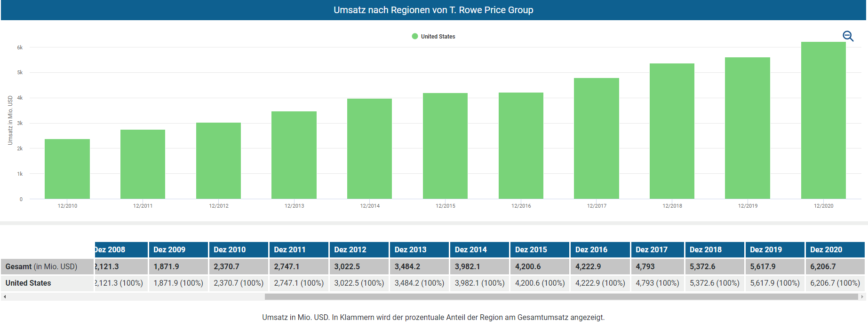The width and height of the screenshot is (868, 327).
Task: Click the Dez 2009 column header
Action: (x=178, y=250)
